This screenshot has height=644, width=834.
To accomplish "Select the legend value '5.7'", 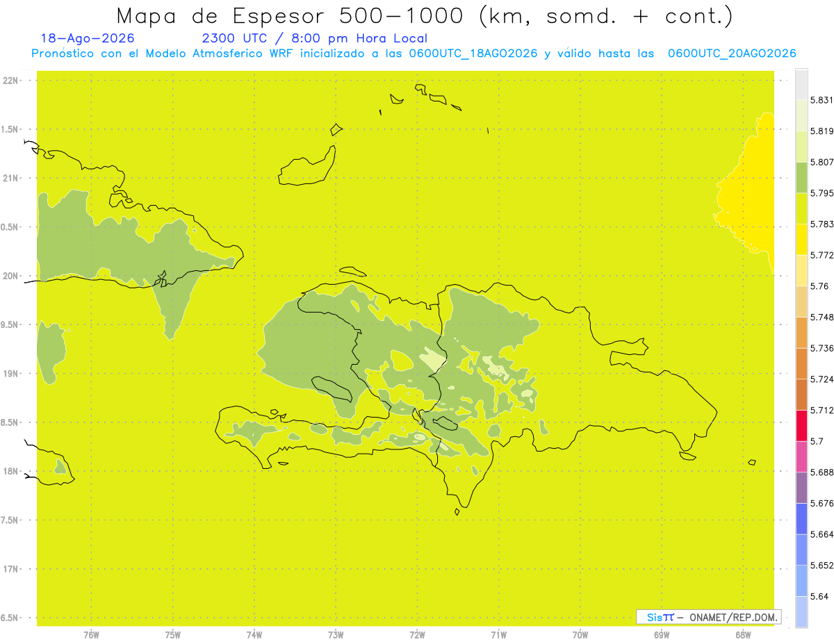I will [x=817, y=441].
